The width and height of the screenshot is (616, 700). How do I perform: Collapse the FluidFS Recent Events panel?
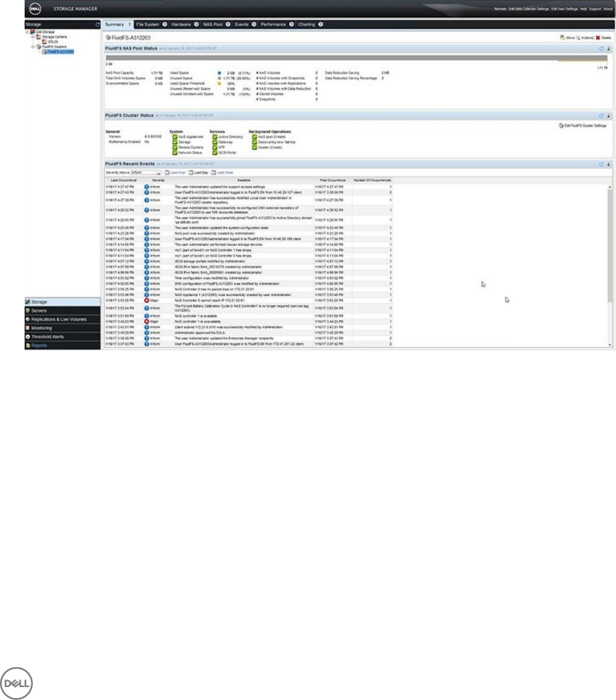[608, 164]
